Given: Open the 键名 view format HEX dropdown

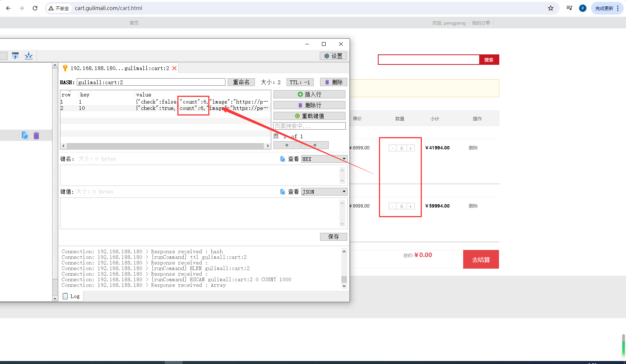Looking at the screenshot, I should [324, 159].
